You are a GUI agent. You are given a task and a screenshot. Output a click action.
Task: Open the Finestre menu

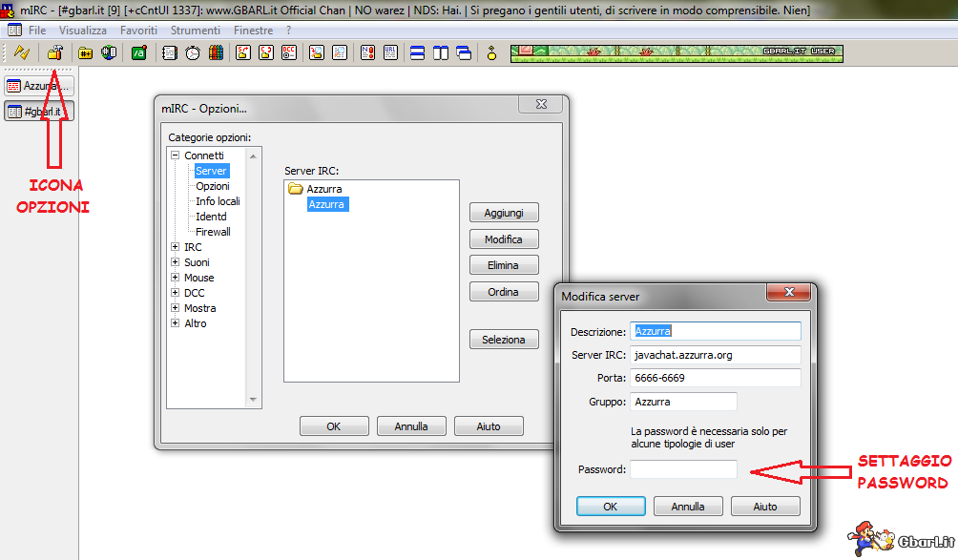click(254, 30)
